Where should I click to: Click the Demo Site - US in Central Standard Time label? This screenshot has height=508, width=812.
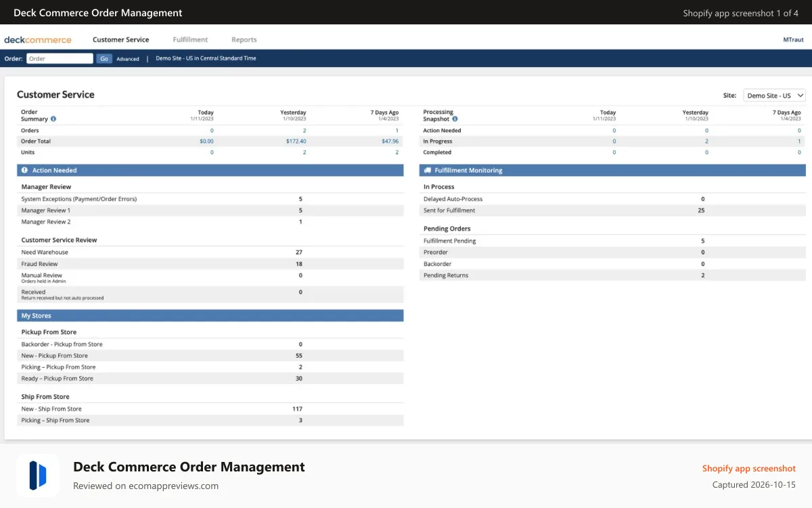[206, 59]
